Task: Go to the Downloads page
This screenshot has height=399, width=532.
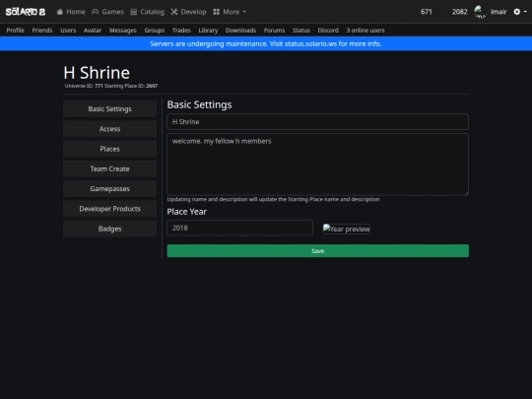Action: [x=240, y=31]
